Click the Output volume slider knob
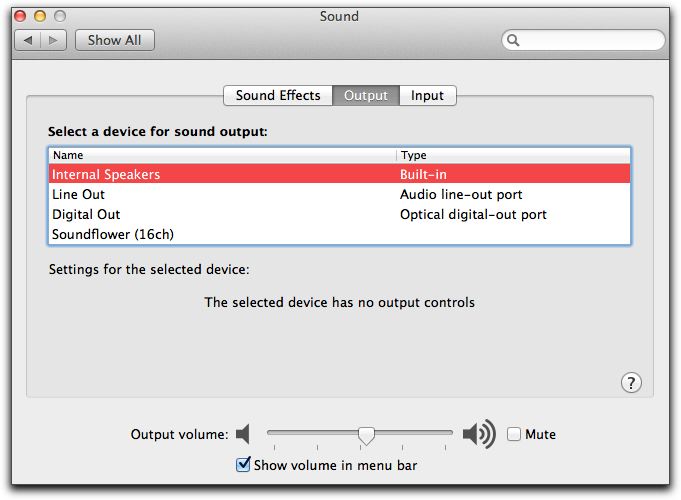 [x=366, y=436]
